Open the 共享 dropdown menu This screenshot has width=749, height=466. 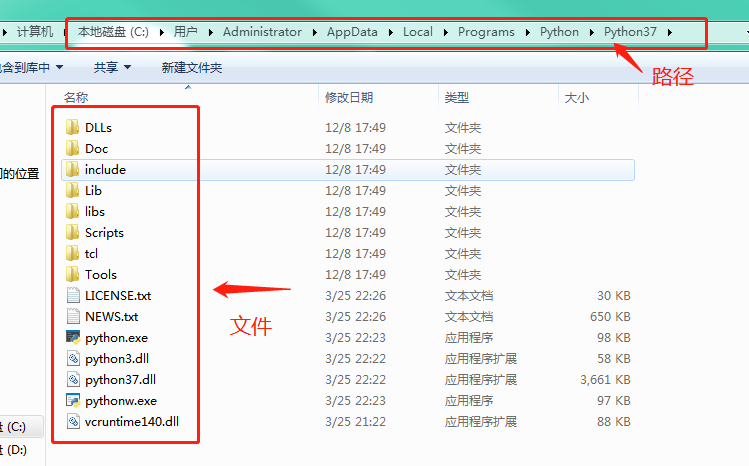click(x=113, y=67)
